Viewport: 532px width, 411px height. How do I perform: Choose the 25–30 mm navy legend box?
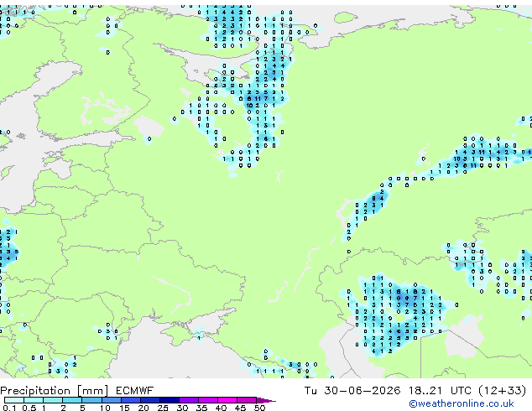170,400
